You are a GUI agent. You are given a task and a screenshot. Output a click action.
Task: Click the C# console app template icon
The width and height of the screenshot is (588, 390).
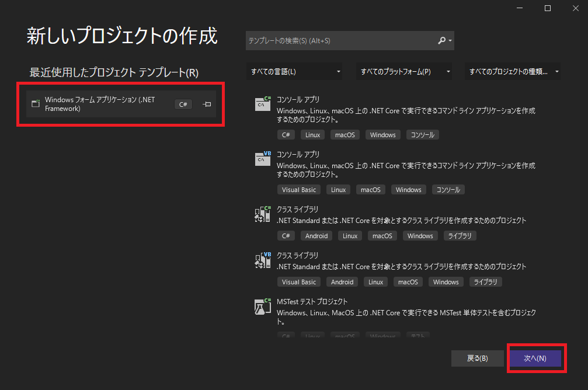pos(263,103)
